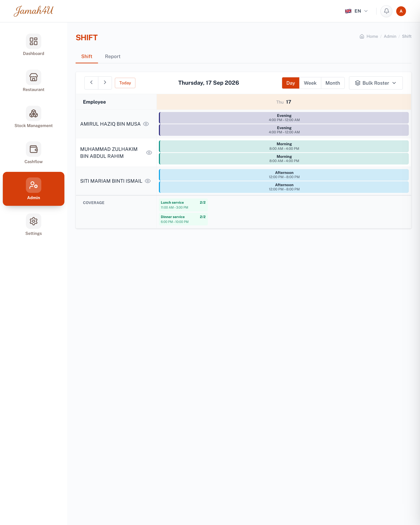Screen dimensions: 420x525
Task: Toggle eye icon for Siti Mariam Binti Ismail
Action: (x=148, y=181)
